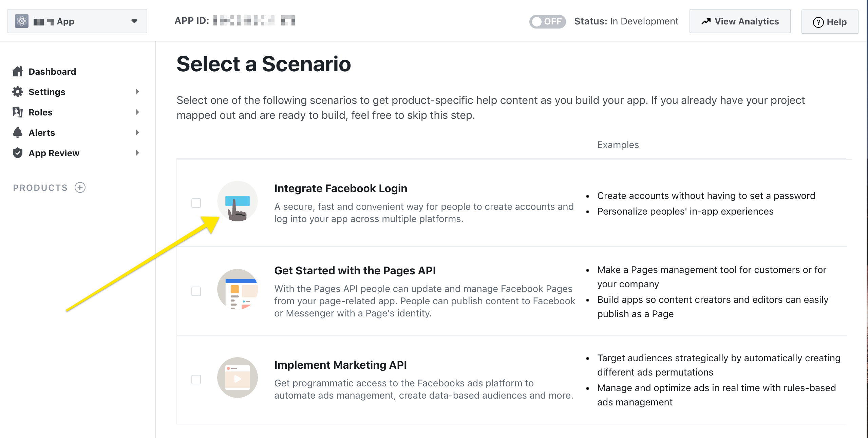Screen dimensions: 868x438
Task: Select the Settings sidebar item
Action: [x=47, y=92]
